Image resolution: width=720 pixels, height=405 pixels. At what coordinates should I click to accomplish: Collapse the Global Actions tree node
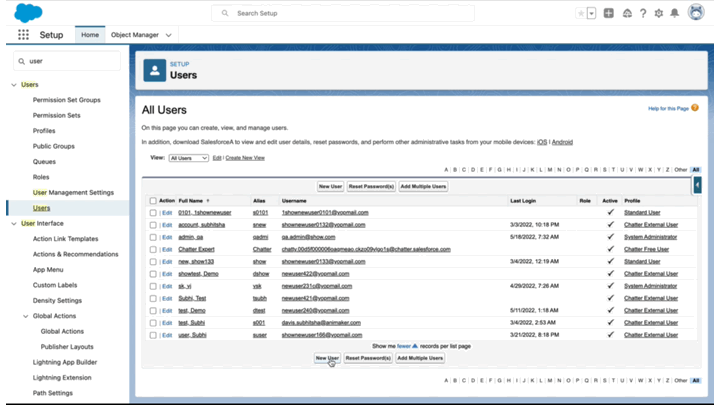[26, 316]
